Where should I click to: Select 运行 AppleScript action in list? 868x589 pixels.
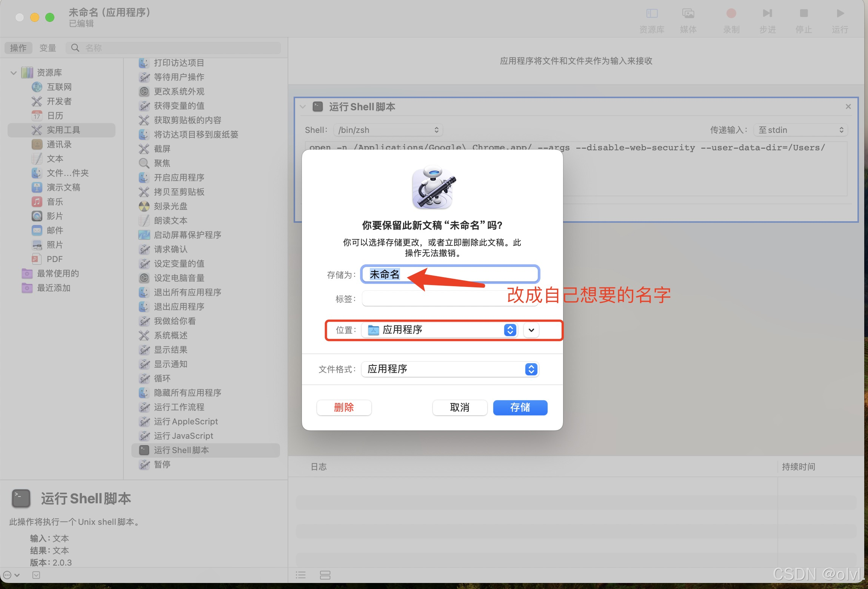(186, 421)
